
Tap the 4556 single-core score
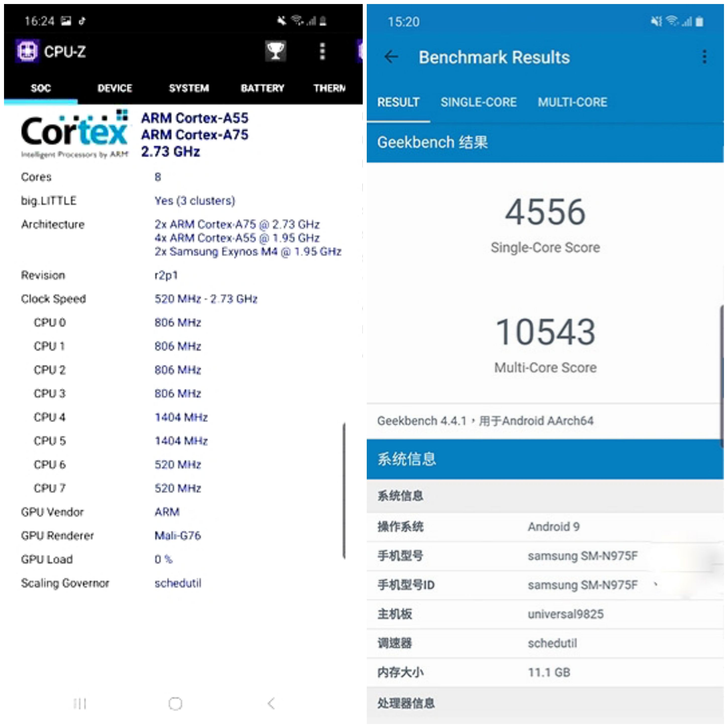pyautogui.click(x=545, y=212)
